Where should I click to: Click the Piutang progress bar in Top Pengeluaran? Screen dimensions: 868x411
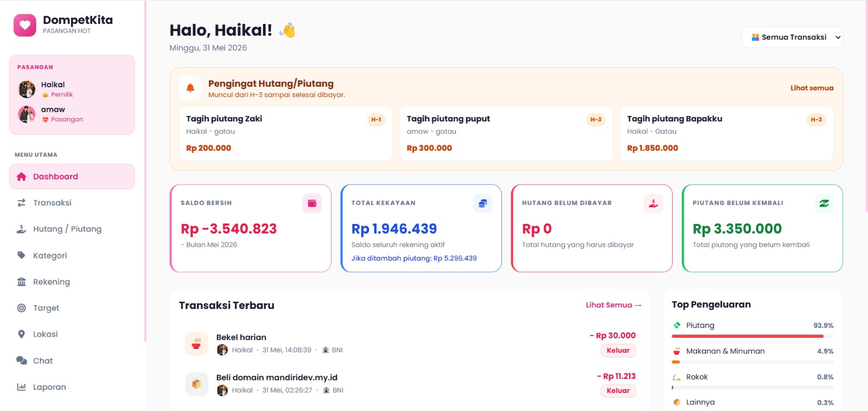click(752, 336)
